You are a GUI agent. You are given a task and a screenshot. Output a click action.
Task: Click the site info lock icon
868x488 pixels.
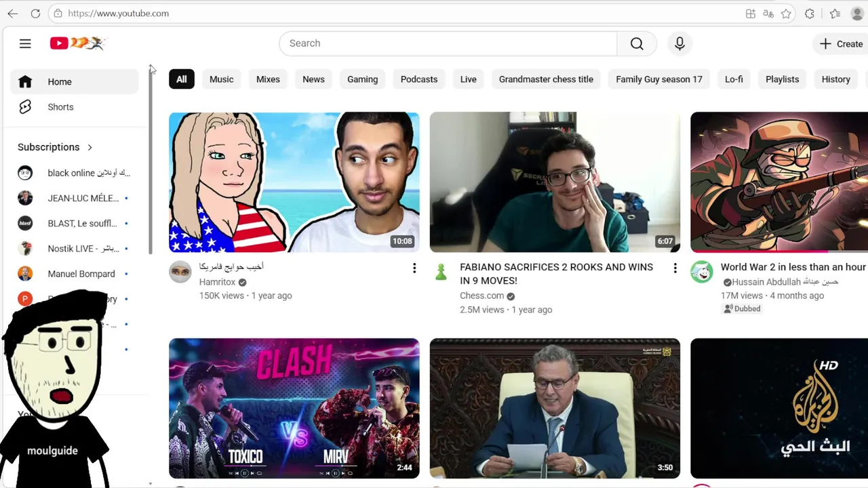click(58, 14)
